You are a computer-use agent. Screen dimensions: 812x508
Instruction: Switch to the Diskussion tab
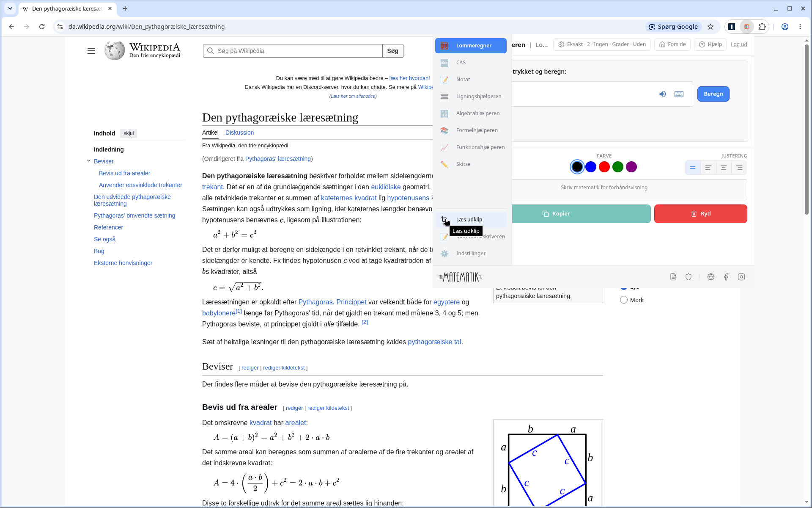[x=239, y=133]
